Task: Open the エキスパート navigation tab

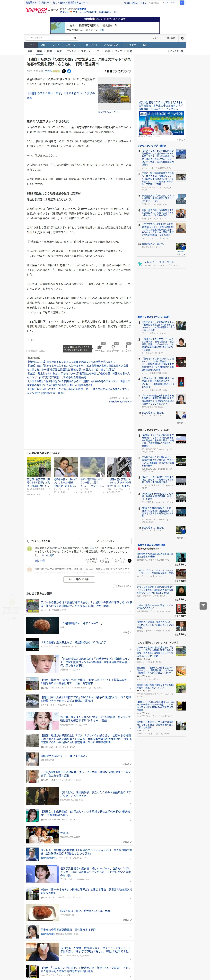Action: pyautogui.click(x=72, y=45)
